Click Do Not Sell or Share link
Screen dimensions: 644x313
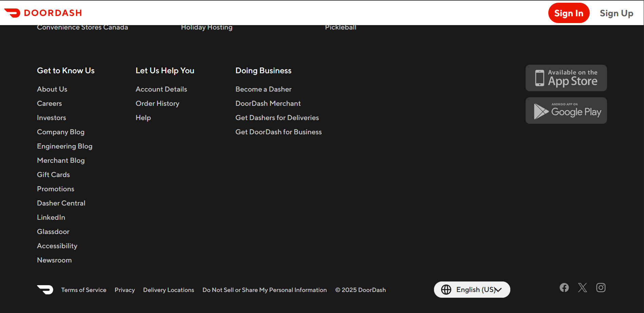tap(264, 290)
